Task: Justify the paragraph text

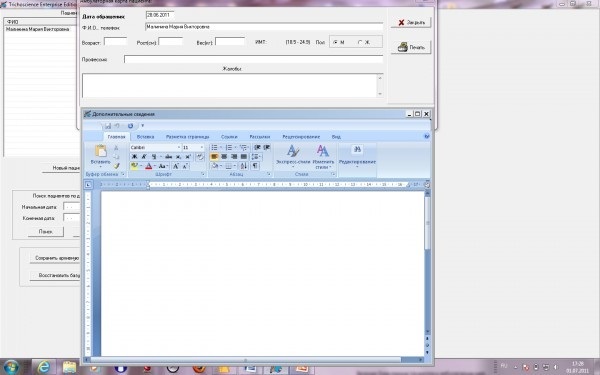Action: point(243,157)
